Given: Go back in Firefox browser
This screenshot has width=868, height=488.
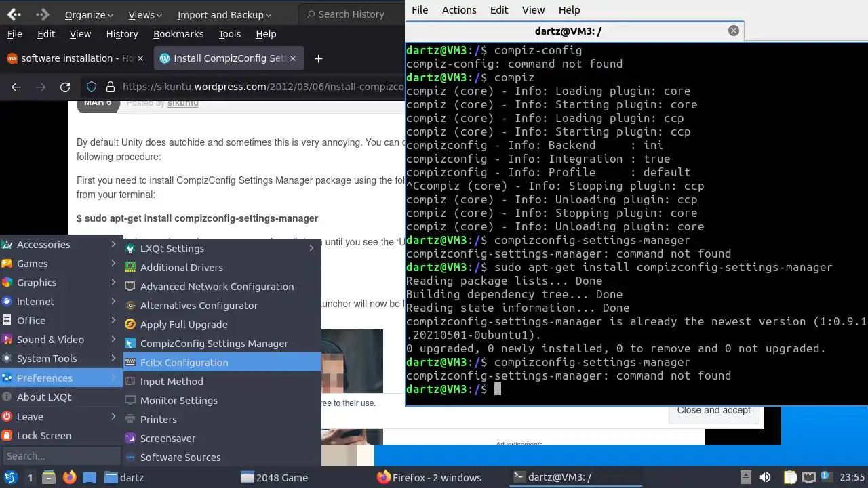Looking at the screenshot, I should click(x=16, y=87).
